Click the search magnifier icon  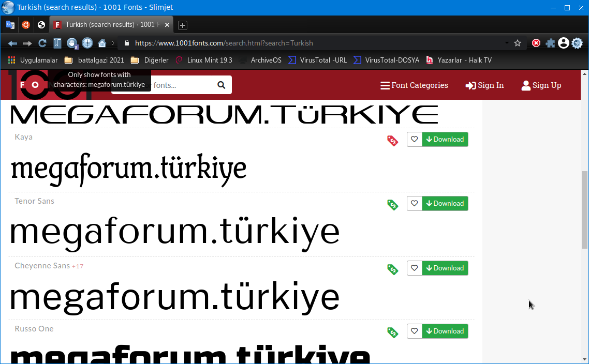(221, 85)
